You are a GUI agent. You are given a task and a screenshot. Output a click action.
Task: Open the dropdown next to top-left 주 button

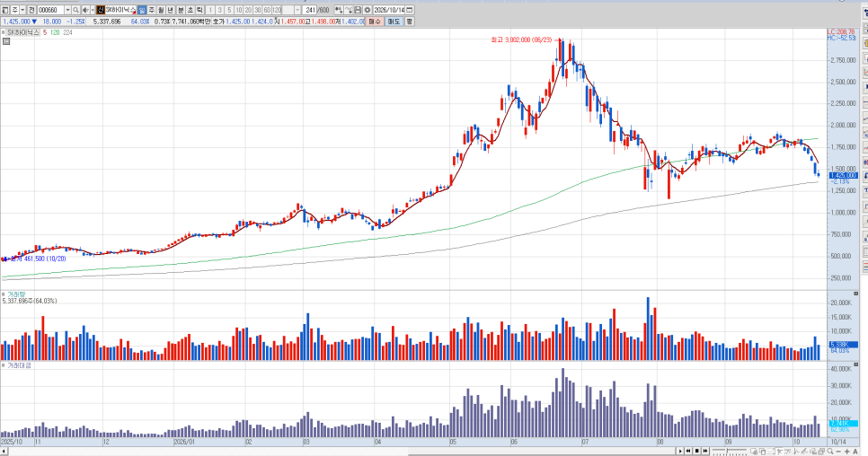coord(22,10)
